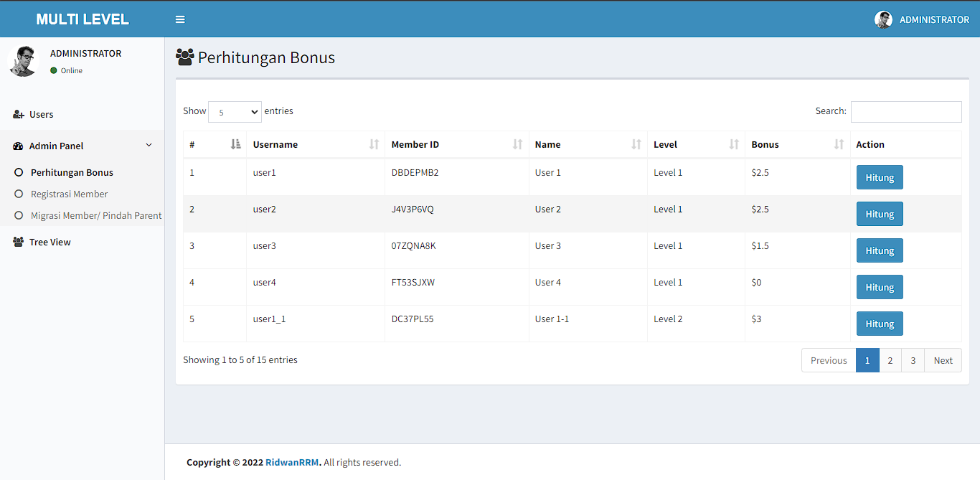
Task: Open Perhitungan Bonus submenu item
Action: (x=72, y=172)
